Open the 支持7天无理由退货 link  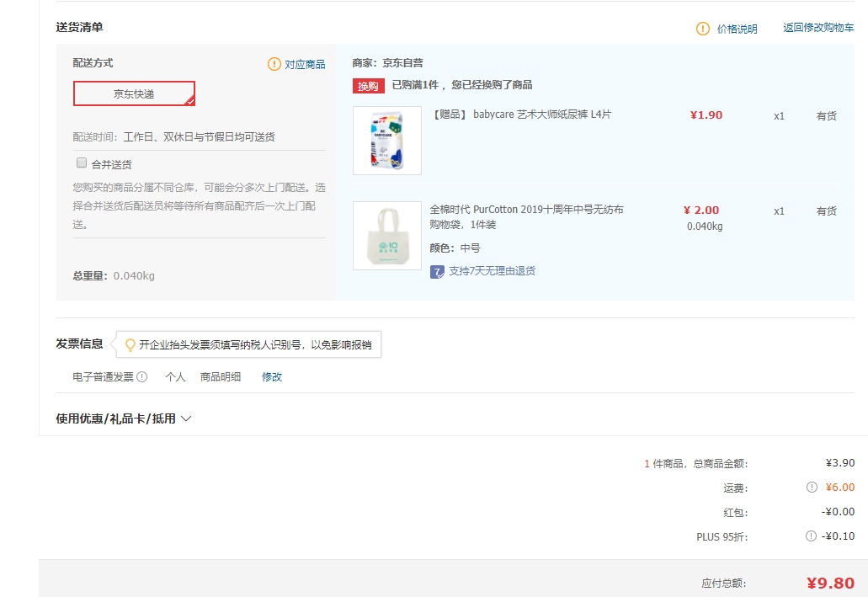tap(493, 271)
